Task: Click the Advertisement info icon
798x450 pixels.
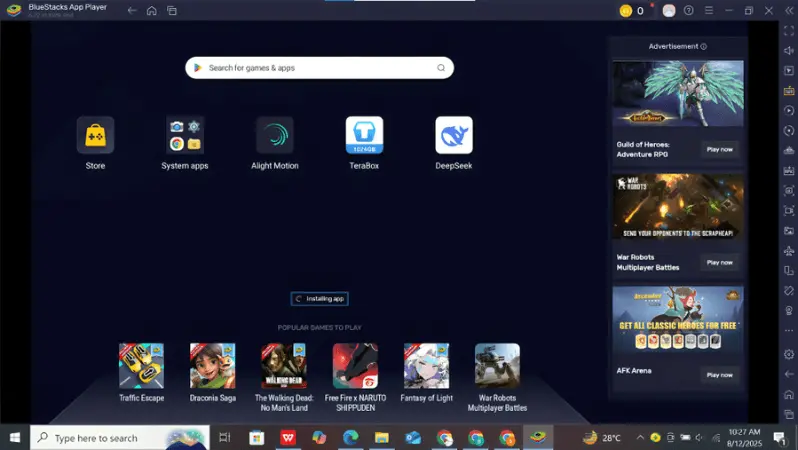Action: pyautogui.click(x=704, y=46)
